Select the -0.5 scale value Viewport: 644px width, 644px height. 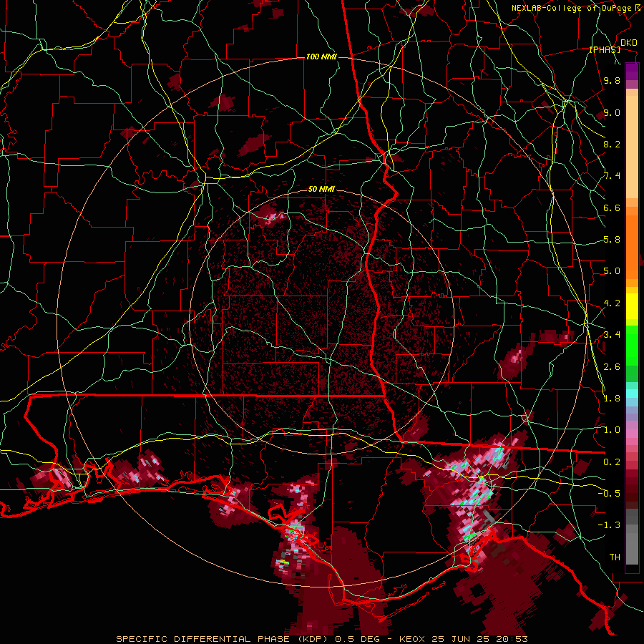[609, 494]
